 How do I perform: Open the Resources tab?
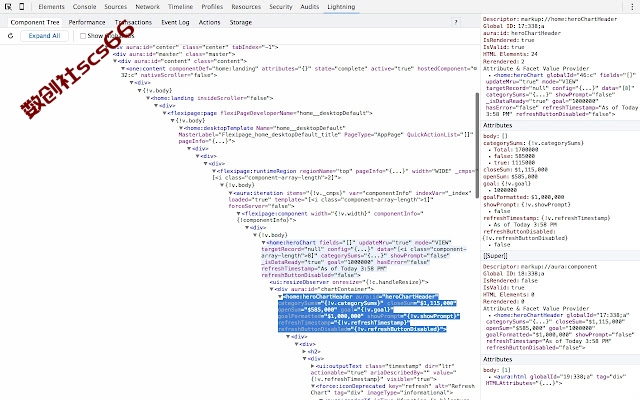click(x=246, y=7)
